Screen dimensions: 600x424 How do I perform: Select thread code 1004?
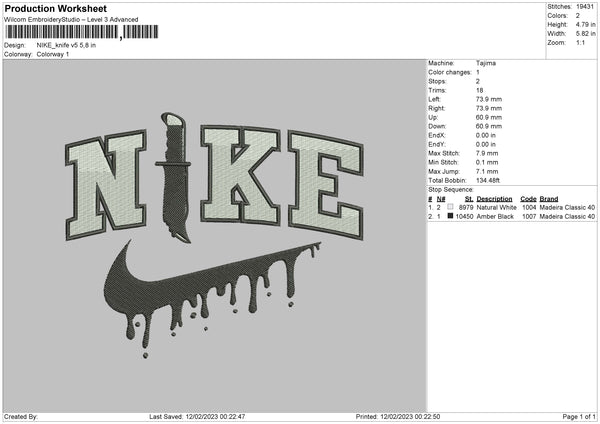click(529, 208)
